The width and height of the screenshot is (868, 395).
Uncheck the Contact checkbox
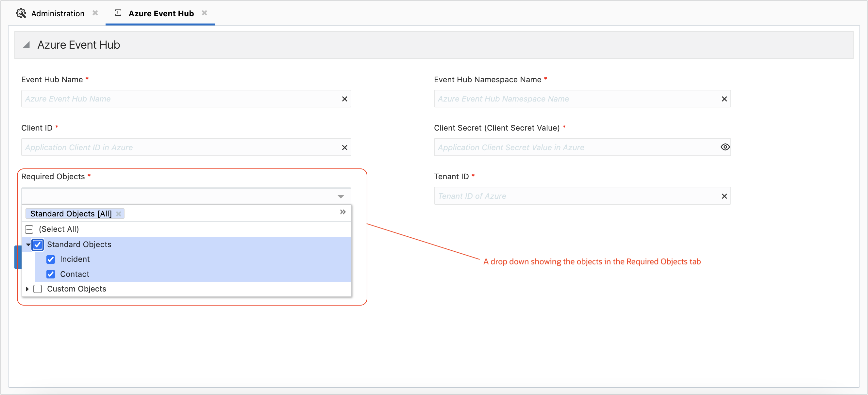click(x=51, y=274)
